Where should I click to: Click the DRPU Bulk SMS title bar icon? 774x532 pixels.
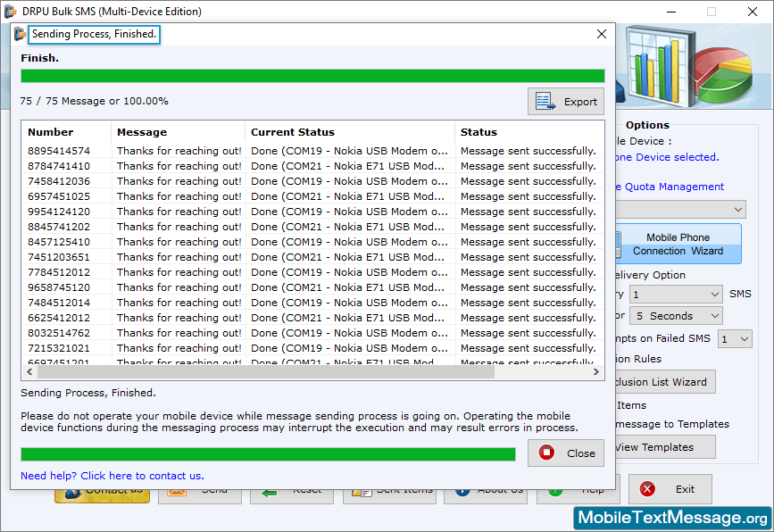point(11,11)
